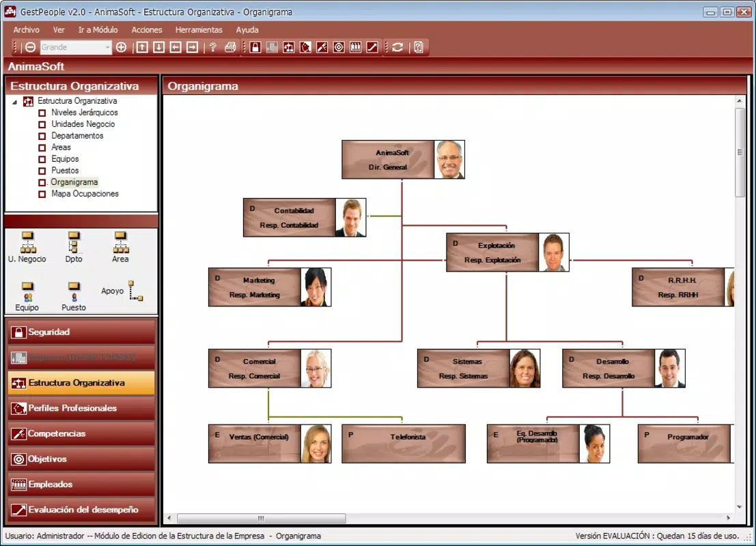Open the Herramientas menu
The height and width of the screenshot is (546, 756).
pyautogui.click(x=199, y=30)
